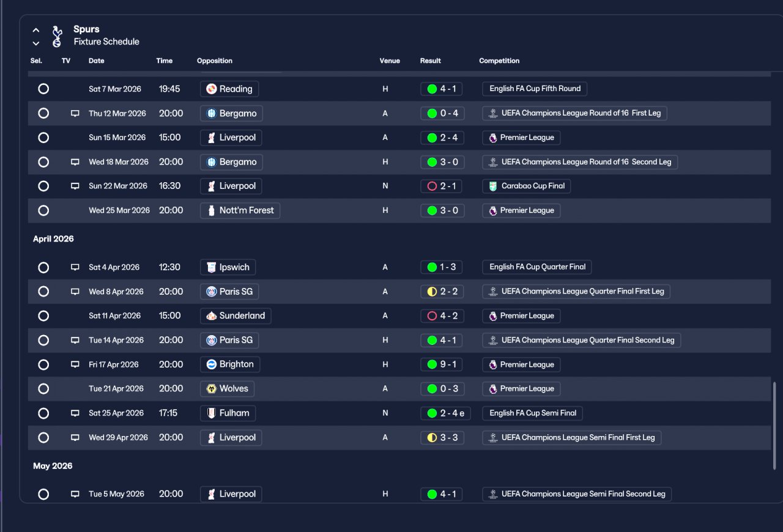Image resolution: width=783 pixels, height=532 pixels.
Task: Click the Carabao Cup logo icon
Action: [x=493, y=186]
